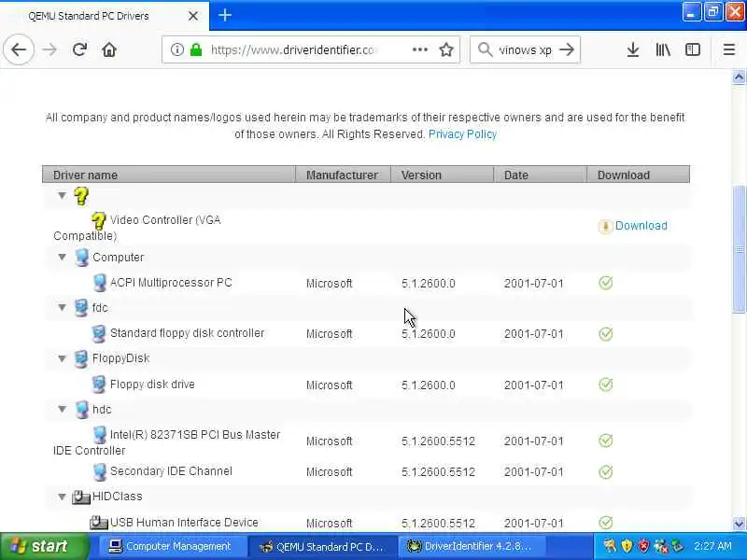This screenshot has height=560, width=747.
Task: Click green checkmark for Secondary IDE Channel
Action: (605, 472)
